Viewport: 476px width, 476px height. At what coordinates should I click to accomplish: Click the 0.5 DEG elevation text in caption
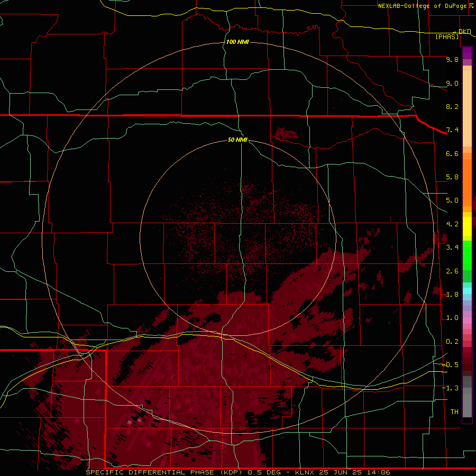pos(265,472)
